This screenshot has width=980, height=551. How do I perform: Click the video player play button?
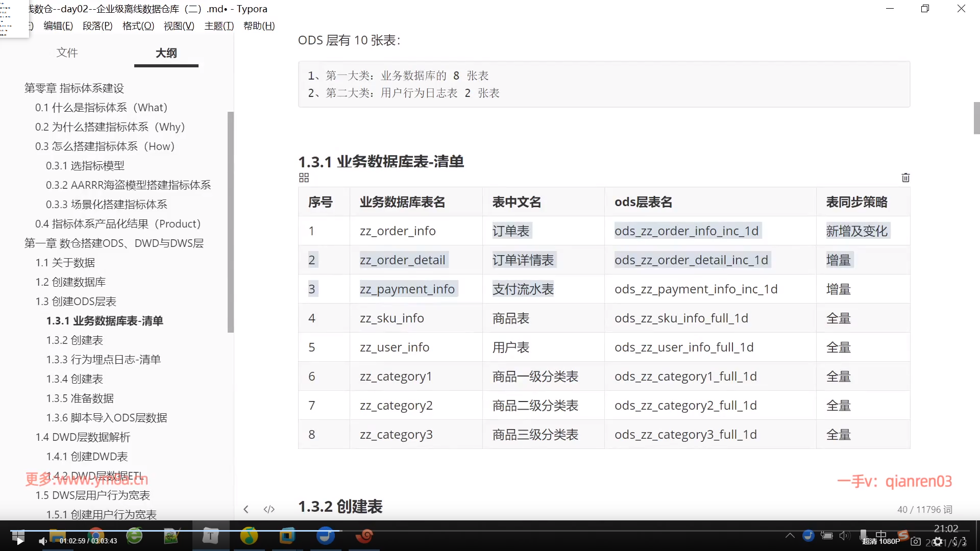19,541
